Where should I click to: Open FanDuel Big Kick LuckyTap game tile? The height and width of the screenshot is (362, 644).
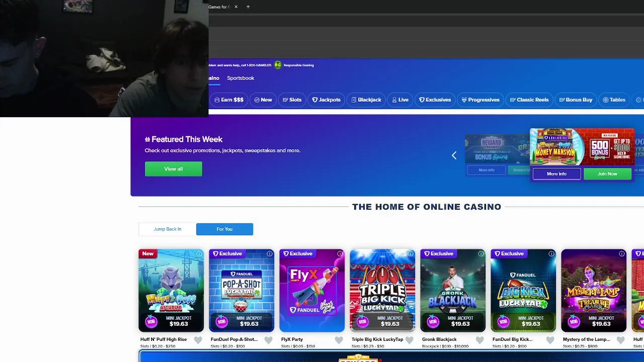[x=523, y=291]
